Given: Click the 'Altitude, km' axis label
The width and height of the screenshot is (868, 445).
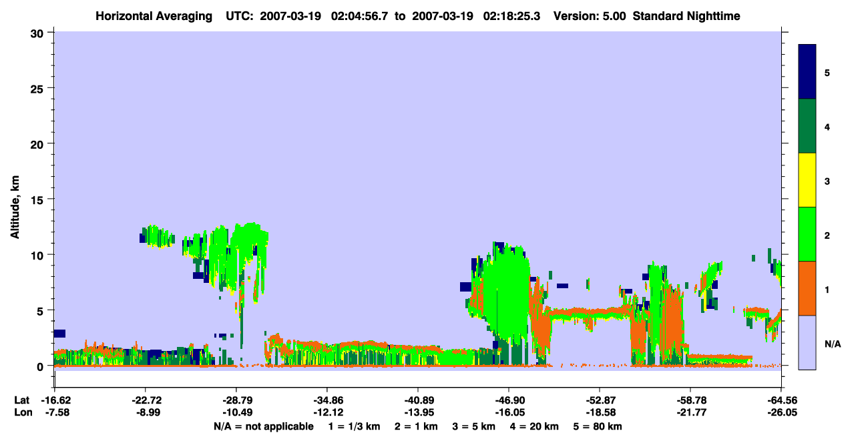Looking at the screenshot, I should point(15,208).
